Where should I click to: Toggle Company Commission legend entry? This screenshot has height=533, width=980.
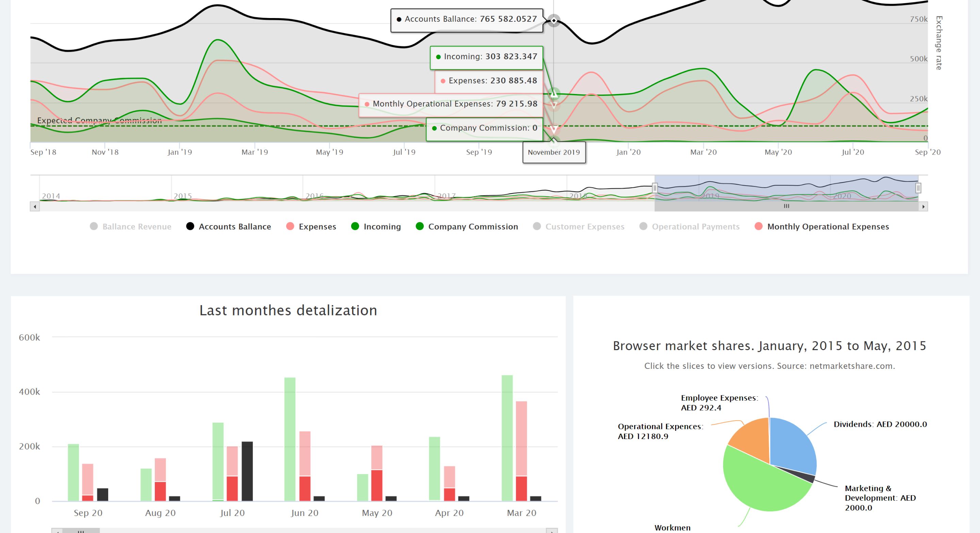pyautogui.click(x=473, y=226)
